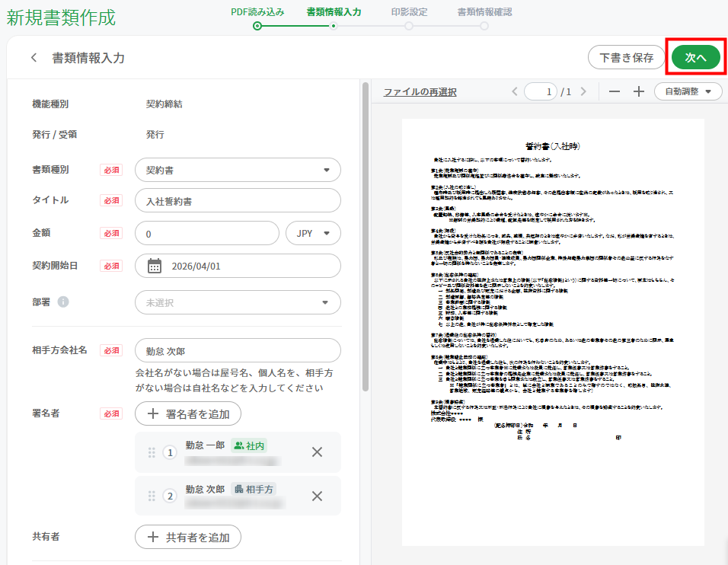728x565 pixels.
Task: Click the 署名者を追加 button
Action: point(188,413)
